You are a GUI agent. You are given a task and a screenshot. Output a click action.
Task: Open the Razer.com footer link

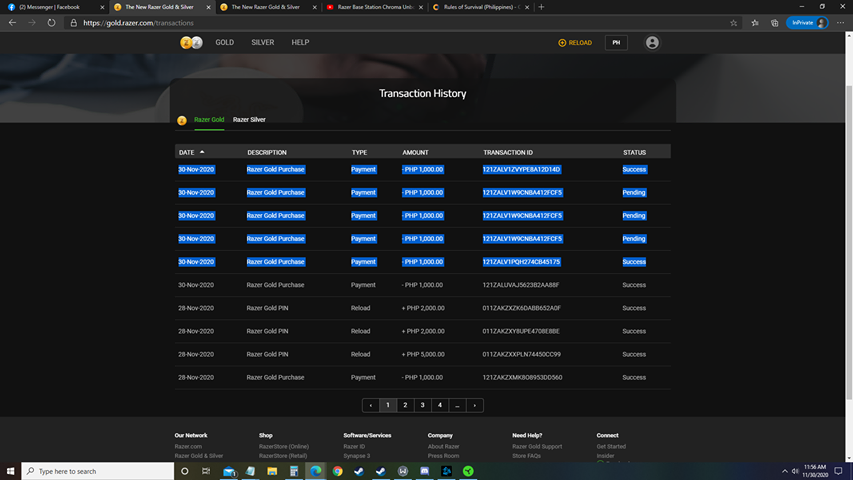coord(188,447)
